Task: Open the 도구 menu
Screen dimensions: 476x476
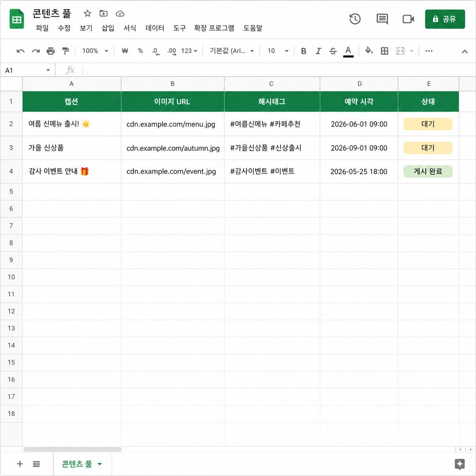Action: click(x=179, y=28)
